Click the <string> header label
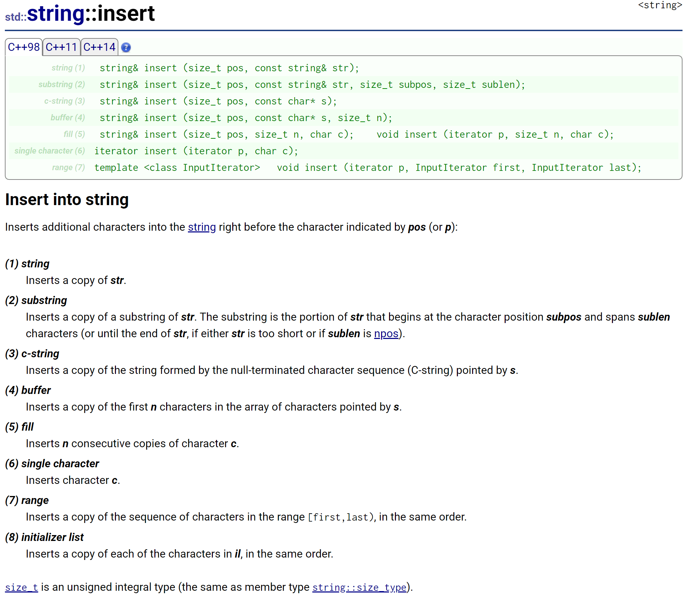Screen dimensions: 696x616 (660, 5)
